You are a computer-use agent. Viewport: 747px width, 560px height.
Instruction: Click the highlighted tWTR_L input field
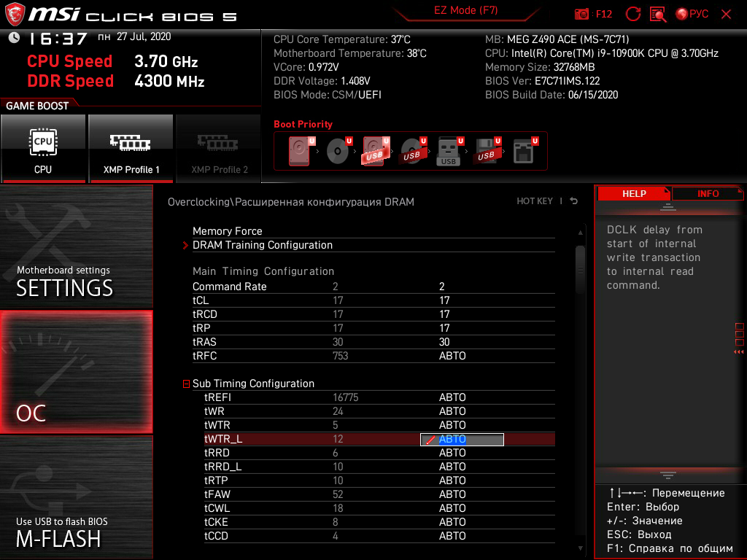[x=462, y=439]
